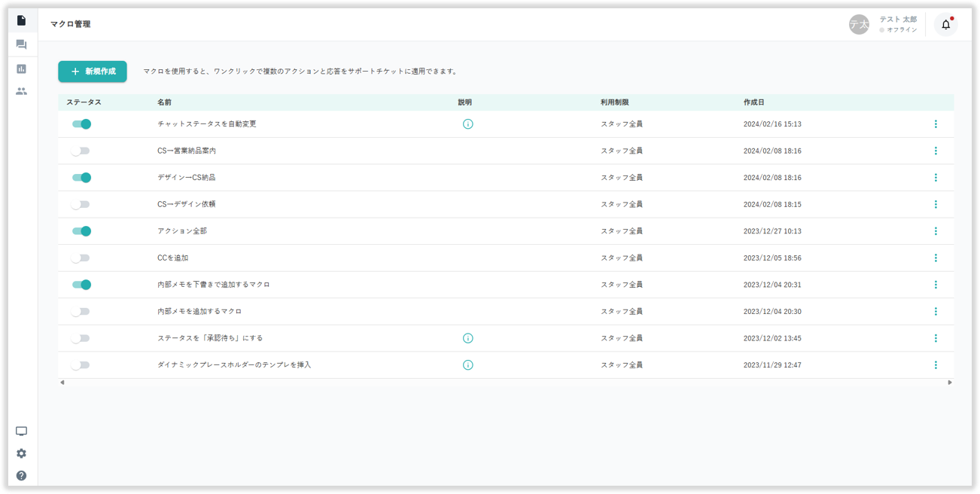This screenshot has height=494, width=980.
Task: Click the 新規作成 button
Action: click(x=93, y=72)
